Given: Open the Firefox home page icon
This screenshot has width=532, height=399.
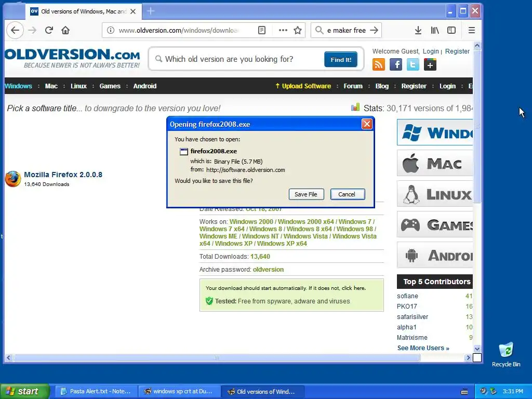Looking at the screenshot, I should [65, 30].
